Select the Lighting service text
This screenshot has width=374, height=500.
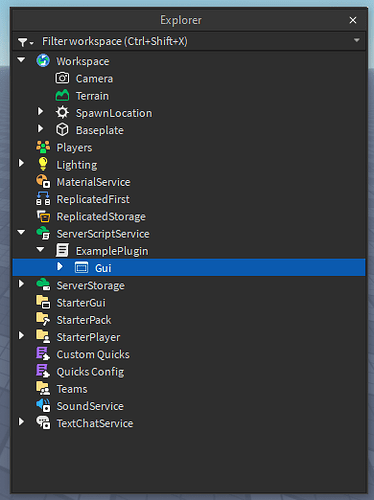(x=77, y=165)
